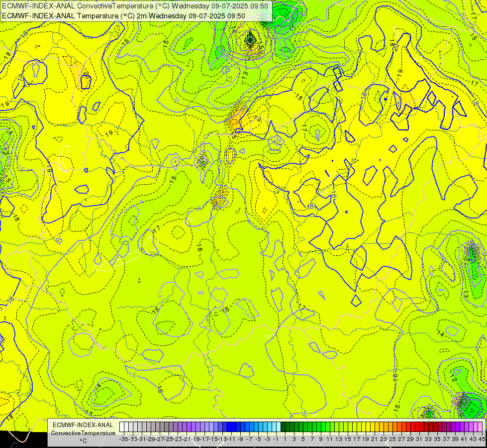Pick the palest cyan swatch before dark green
The width and height of the screenshot is (487, 448).
click(279, 427)
